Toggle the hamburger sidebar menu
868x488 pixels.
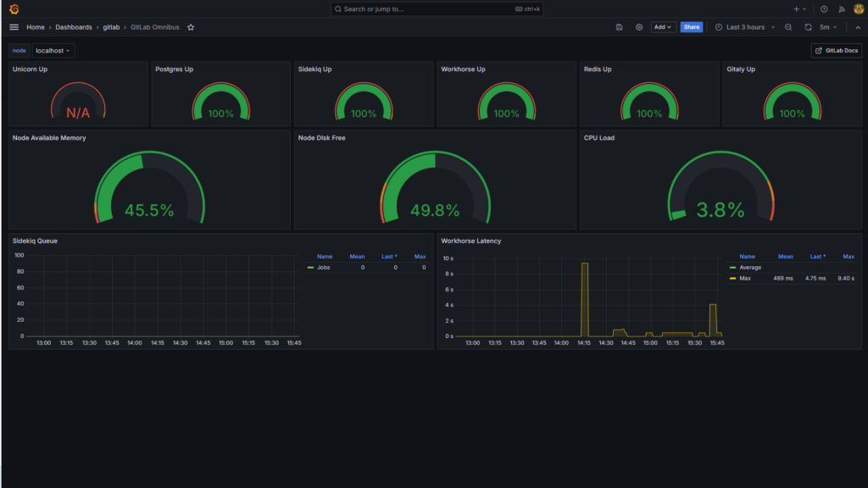14,27
